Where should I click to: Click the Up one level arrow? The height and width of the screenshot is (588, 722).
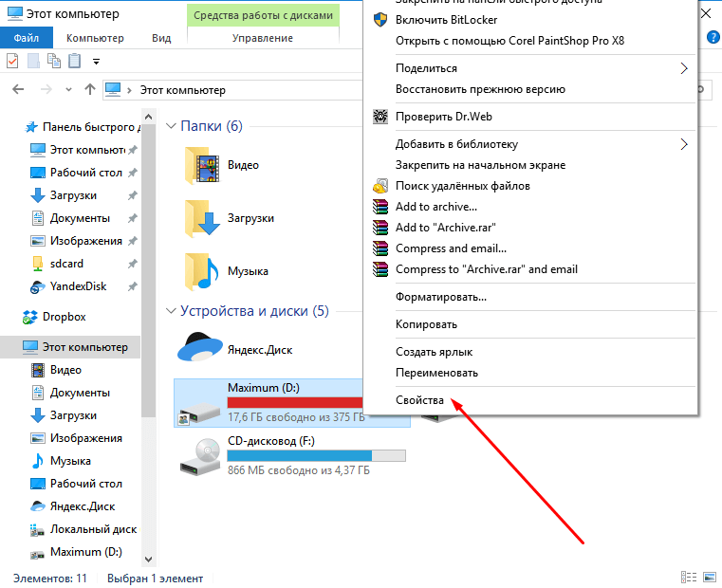pyautogui.click(x=90, y=89)
